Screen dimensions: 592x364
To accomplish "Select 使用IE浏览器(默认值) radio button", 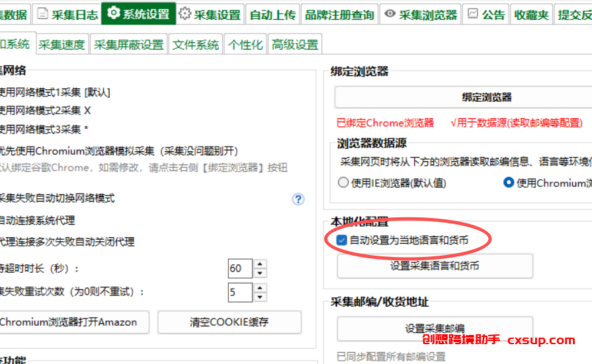I will [x=343, y=183].
